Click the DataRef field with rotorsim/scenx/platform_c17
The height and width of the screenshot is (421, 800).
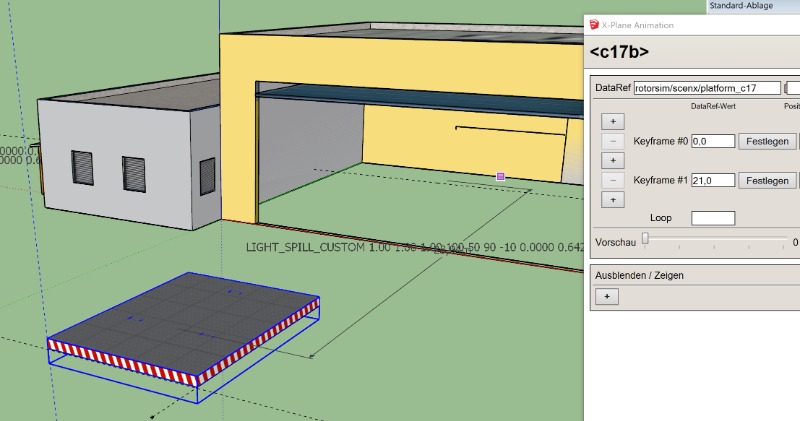[707, 88]
